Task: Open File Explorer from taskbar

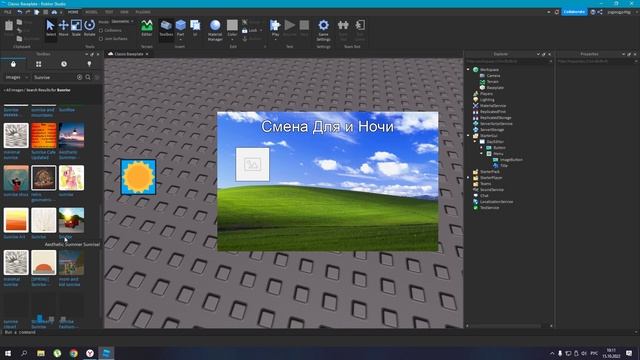Action: pyautogui.click(x=41, y=353)
